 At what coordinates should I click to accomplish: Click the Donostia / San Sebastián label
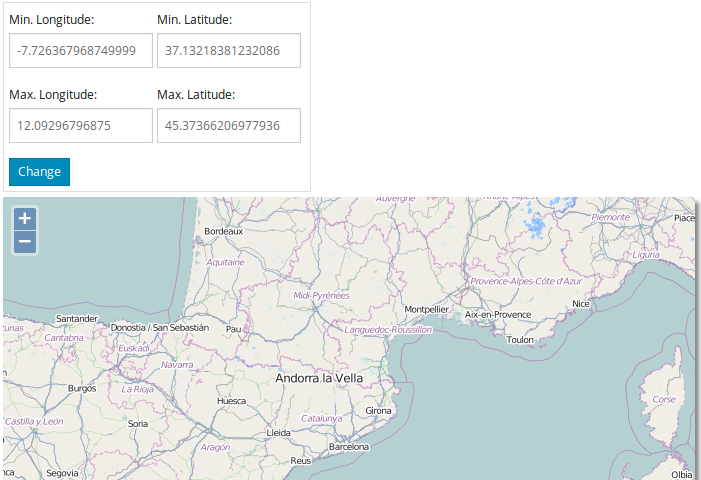[x=160, y=328]
